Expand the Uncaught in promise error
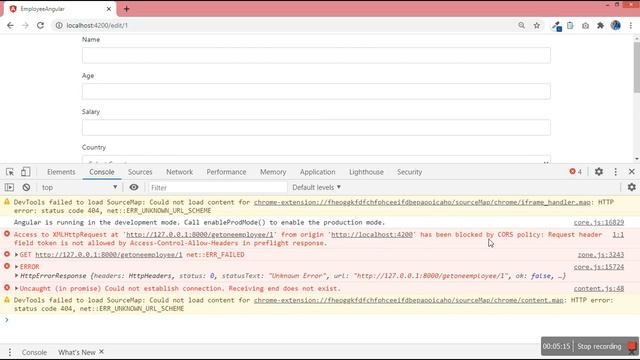This screenshot has height=360, width=640. [16, 288]
